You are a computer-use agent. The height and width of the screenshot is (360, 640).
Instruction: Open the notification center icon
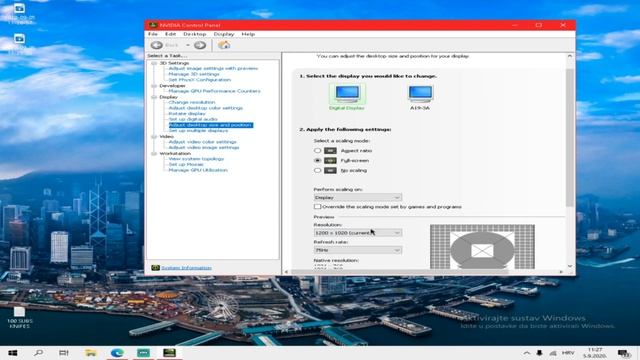624,353
